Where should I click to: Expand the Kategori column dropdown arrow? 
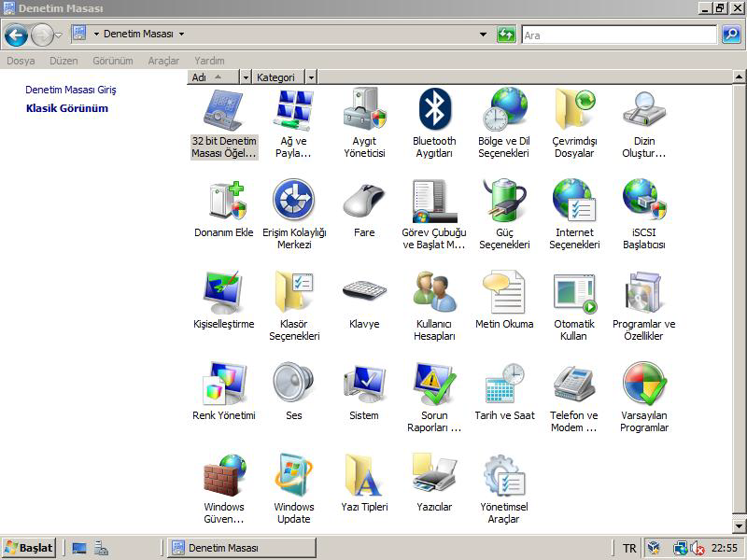[x=311, y=77]
